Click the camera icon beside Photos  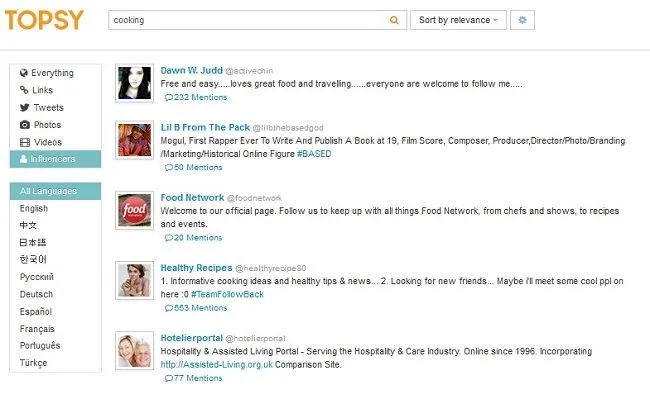click(x=25, y=125)
